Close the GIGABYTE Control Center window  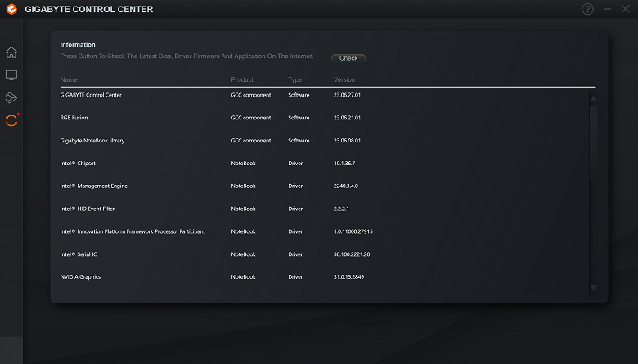click(x=626, y=9)
